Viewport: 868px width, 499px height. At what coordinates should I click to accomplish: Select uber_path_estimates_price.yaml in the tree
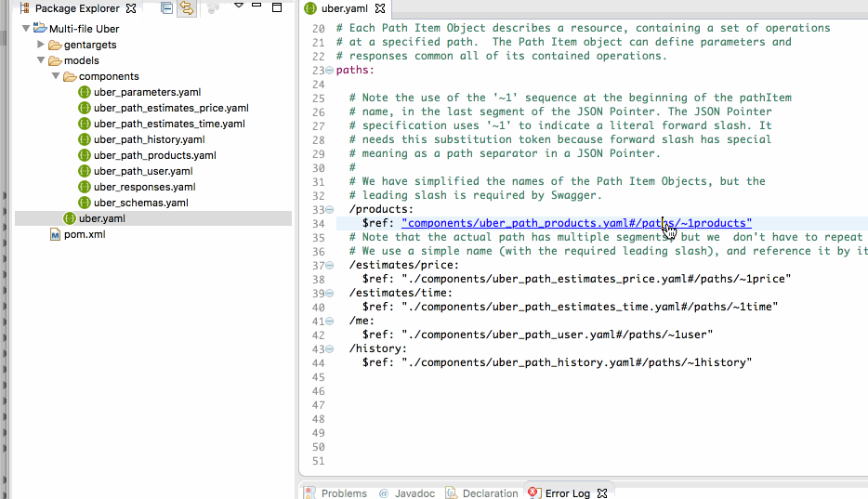[171, 108]
